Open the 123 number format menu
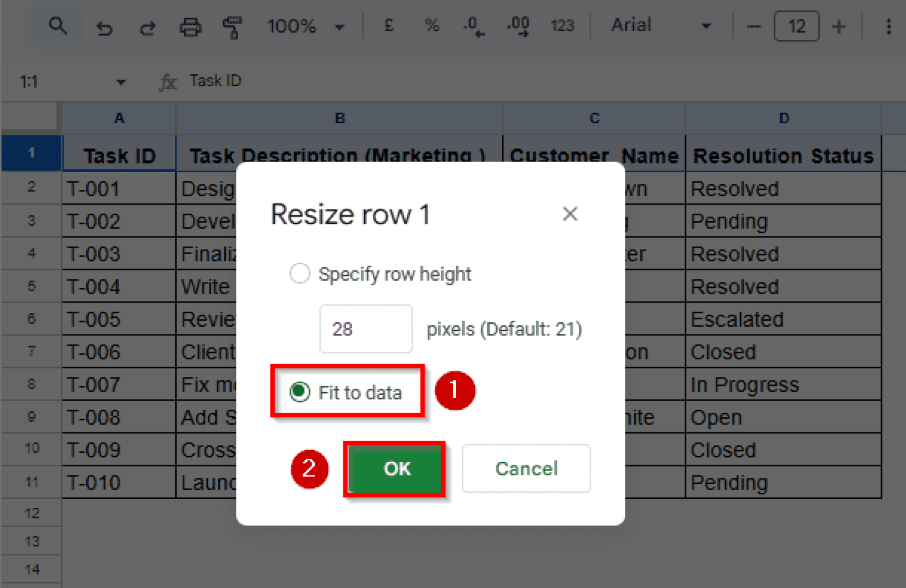The height and width of the screenshot is (588, 906). (x=562, y=26)
